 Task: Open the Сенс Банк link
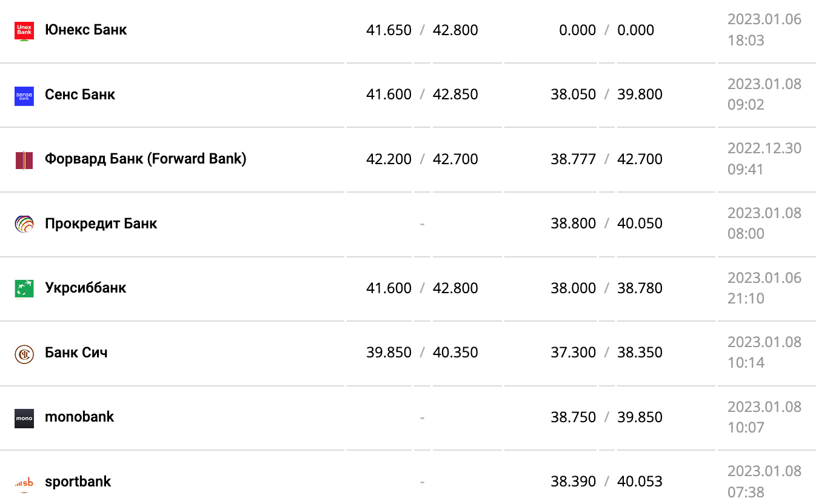click(x=80, y=94)
